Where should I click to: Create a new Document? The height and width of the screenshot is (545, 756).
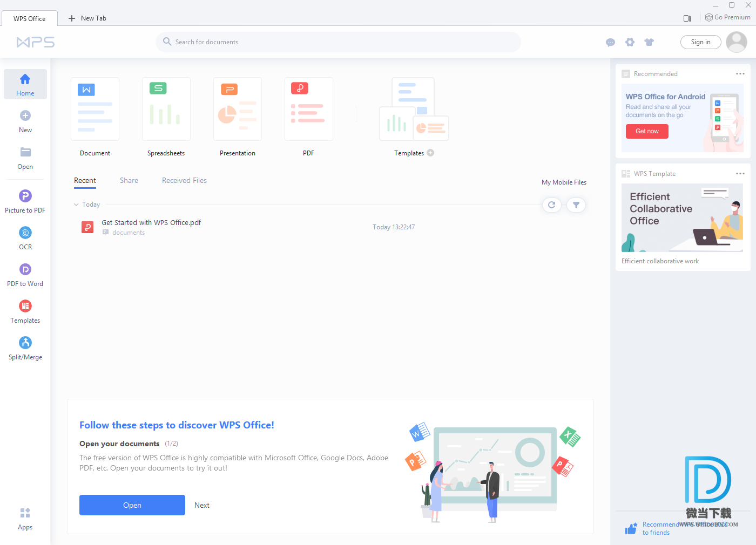pos(95,109)
